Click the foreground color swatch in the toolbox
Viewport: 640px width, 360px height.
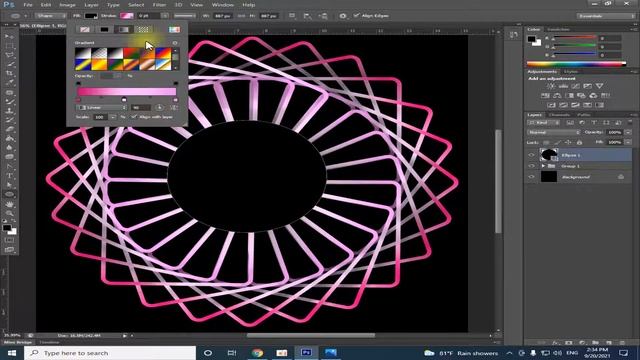click(x=7, y=228)
